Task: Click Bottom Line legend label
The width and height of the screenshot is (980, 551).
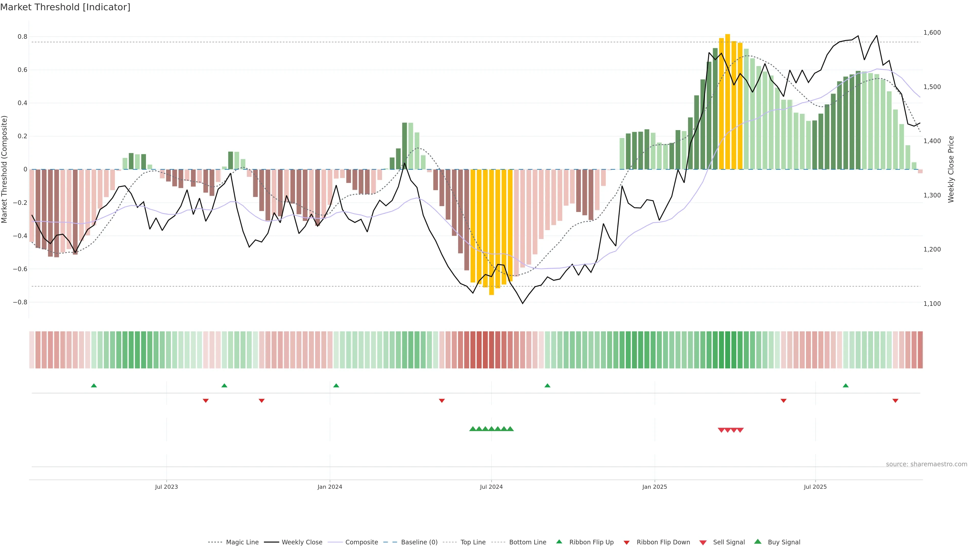Action: [x=527, y=542]
